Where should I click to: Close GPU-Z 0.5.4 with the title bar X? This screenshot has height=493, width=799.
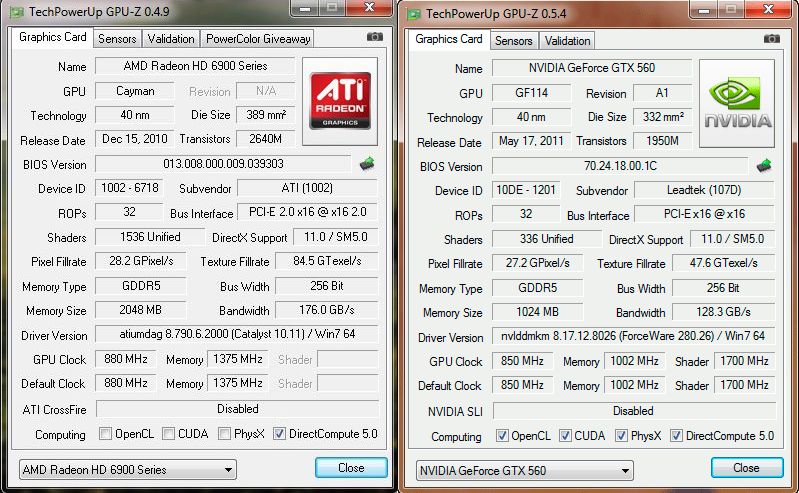768,9
